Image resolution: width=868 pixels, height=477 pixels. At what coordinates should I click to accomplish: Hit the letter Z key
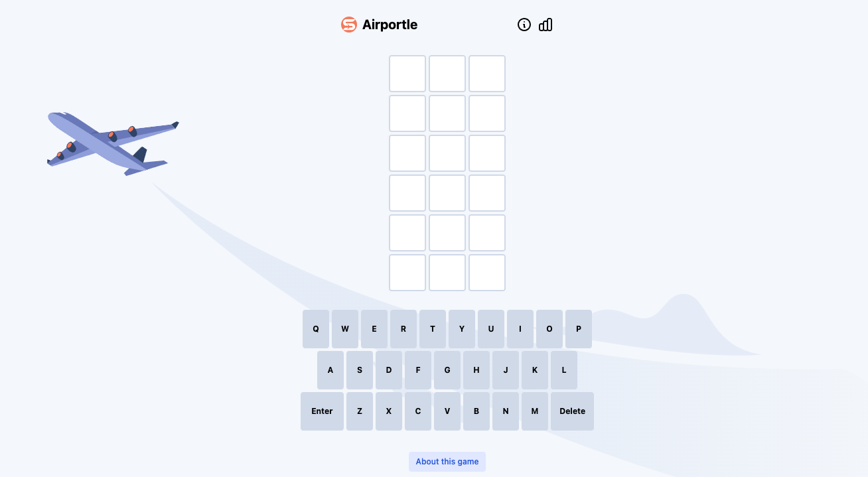(360, 411)
